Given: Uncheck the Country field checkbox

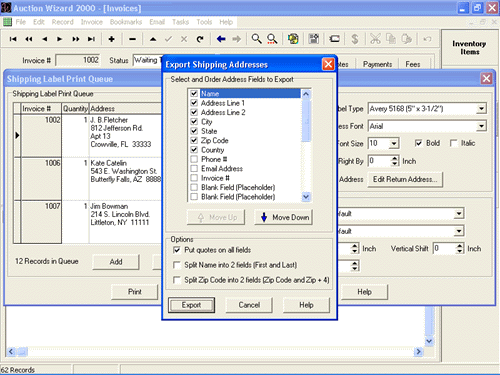Looking at the screenshot, I should pyautogui.click(x=194, y=150).
